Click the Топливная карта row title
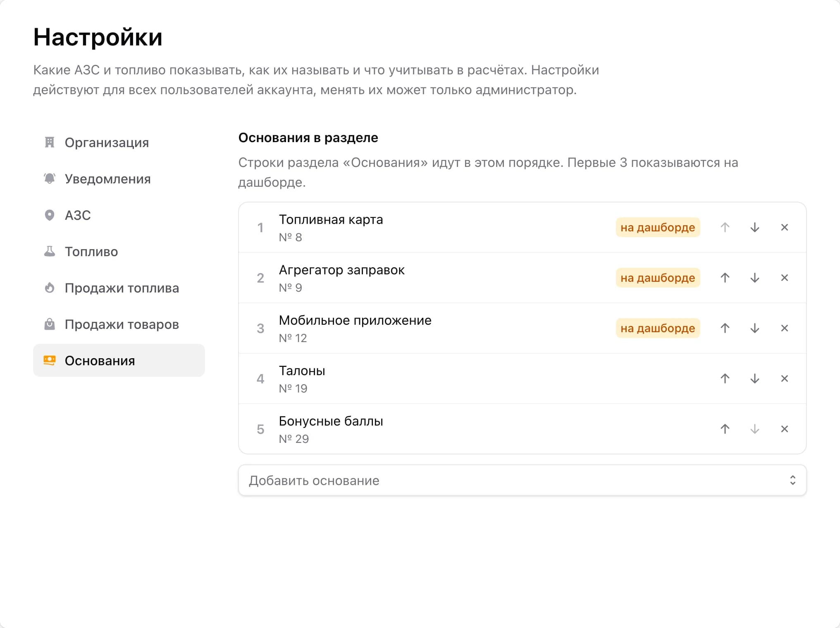The height and width of the screenshot is (628, 840). coord(331,219)
